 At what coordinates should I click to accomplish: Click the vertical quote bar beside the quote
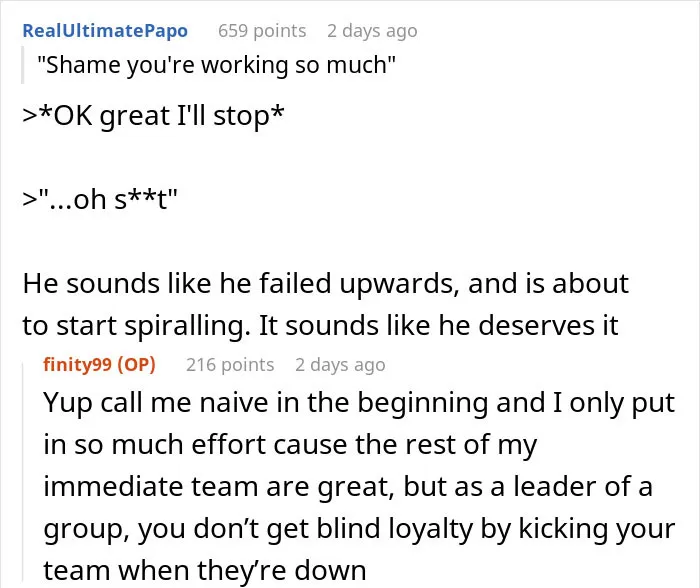[x=23, y=65]
